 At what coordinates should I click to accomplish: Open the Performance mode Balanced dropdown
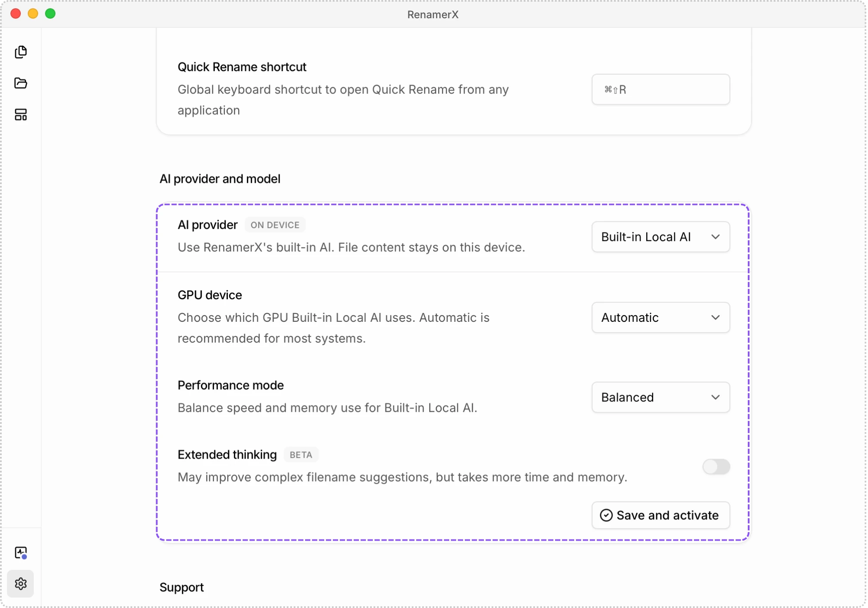(x=661, y=397)
